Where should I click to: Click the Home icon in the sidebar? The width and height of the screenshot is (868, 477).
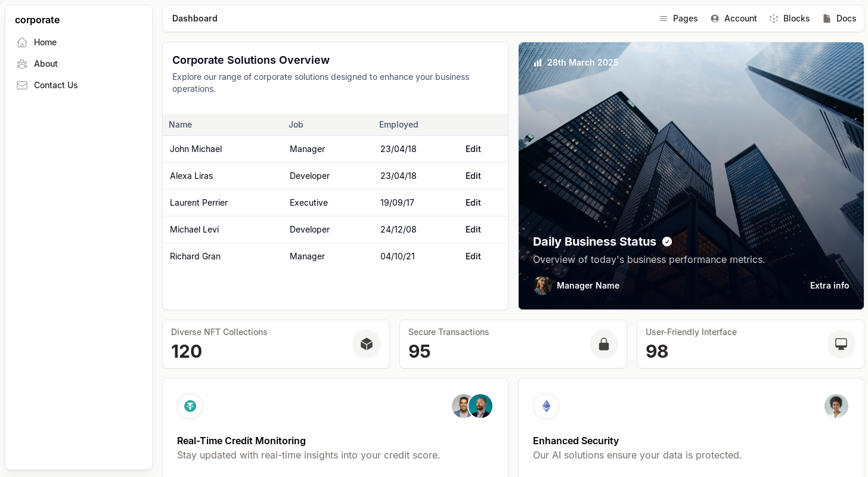tap(22, 42)
